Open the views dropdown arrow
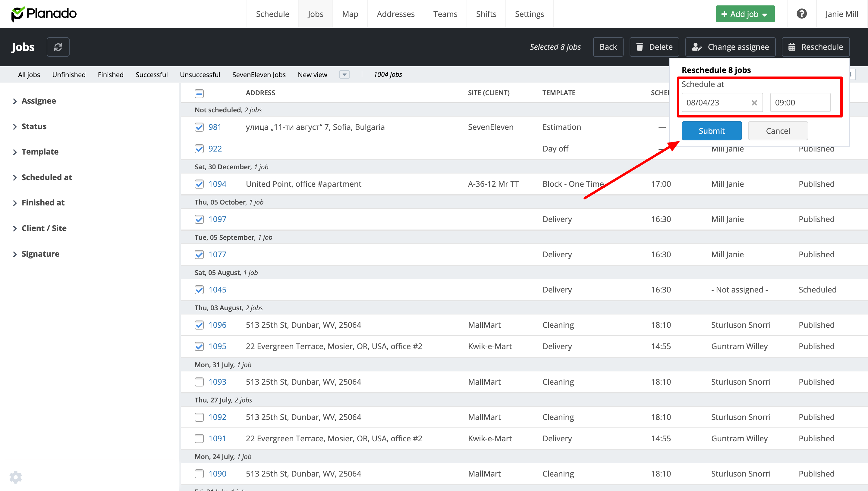 pos(344,74)
